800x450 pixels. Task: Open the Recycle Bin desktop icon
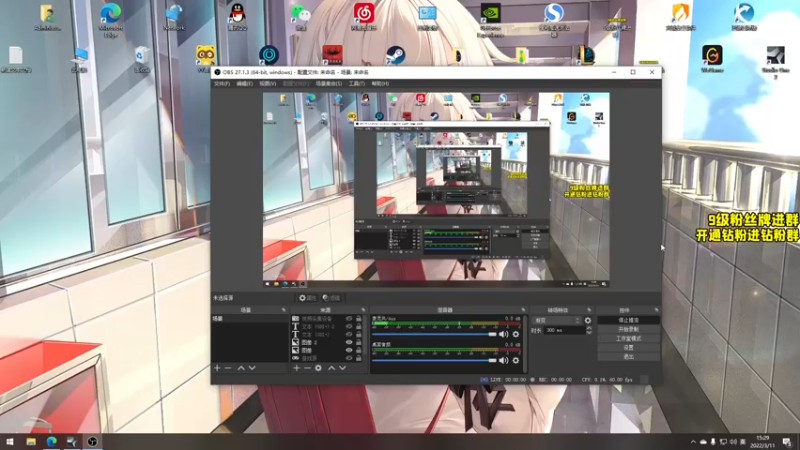tap(142, 59)
